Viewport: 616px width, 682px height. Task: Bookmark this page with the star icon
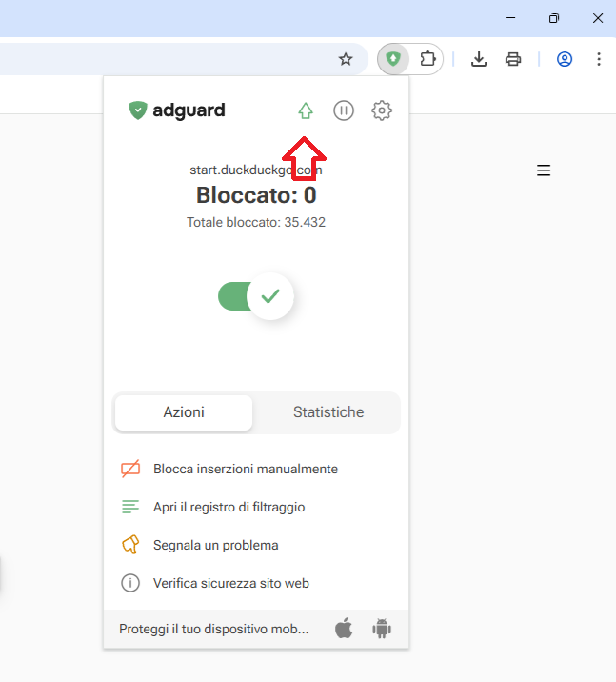346,59
